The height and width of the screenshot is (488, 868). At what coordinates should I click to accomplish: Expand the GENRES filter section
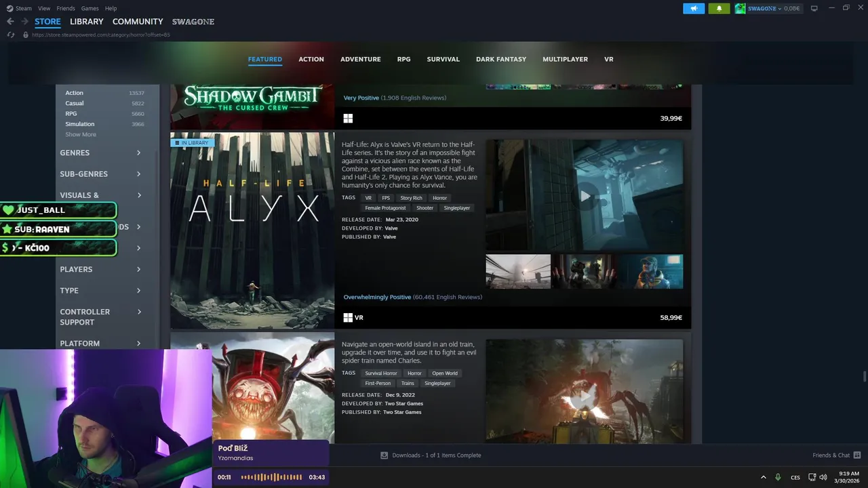click(x=100, y=153)
